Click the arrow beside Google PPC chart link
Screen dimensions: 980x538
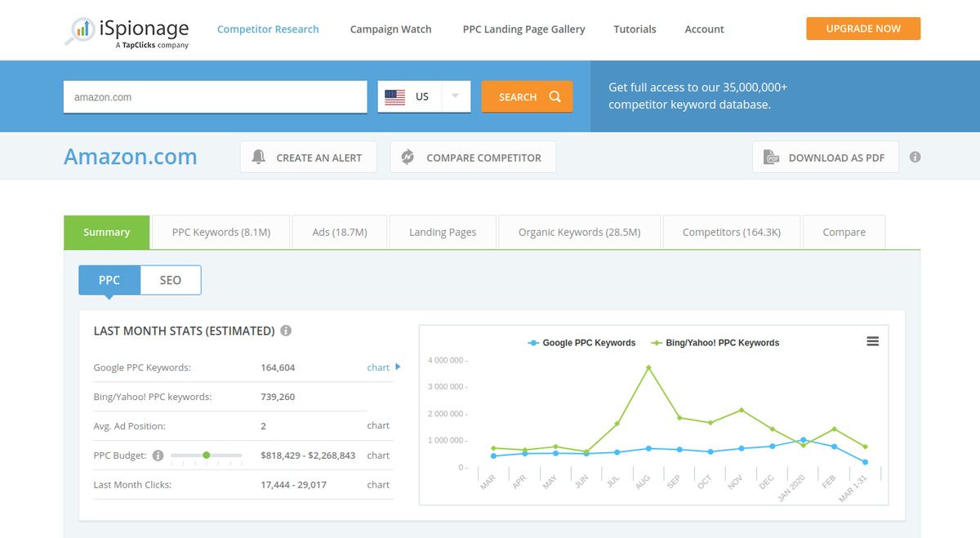[x=398, y=367]
